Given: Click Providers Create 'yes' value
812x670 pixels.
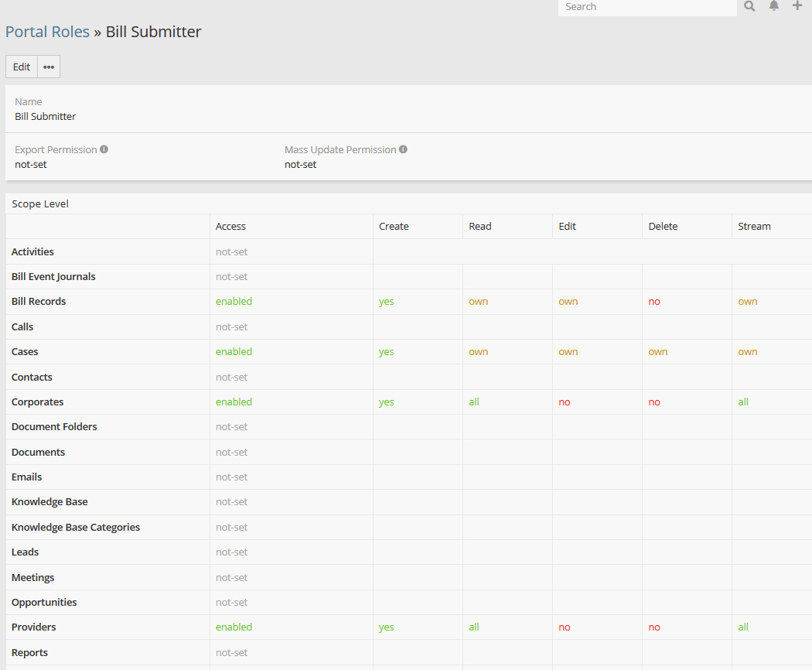Looking at the screenshot, I should [x=386, y=627].
